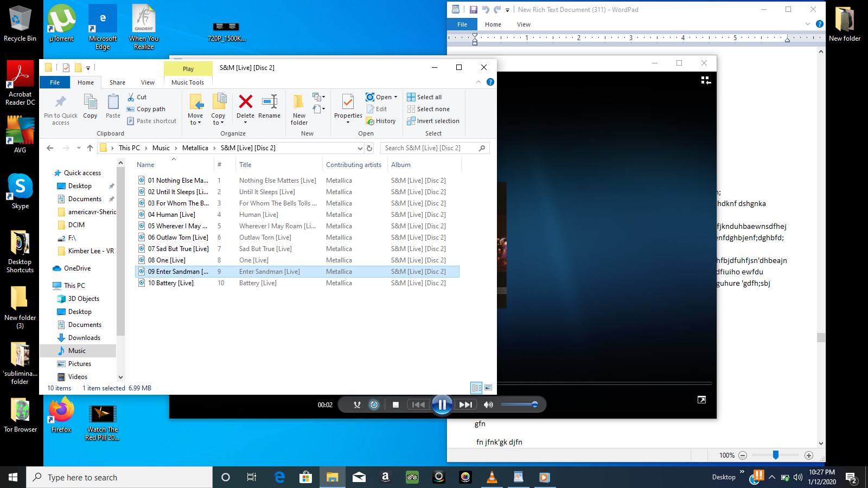The height and width of the screenshot is (488, 868).
Task: Click the Properties icon in Explorer's title bar
Action: (x=66, y=68)
